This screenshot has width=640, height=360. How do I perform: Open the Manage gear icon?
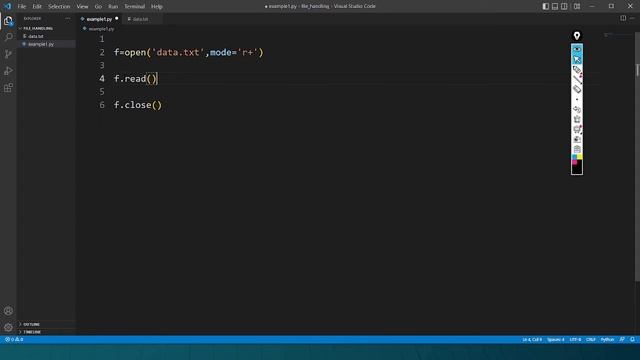(x=8, y=327)
